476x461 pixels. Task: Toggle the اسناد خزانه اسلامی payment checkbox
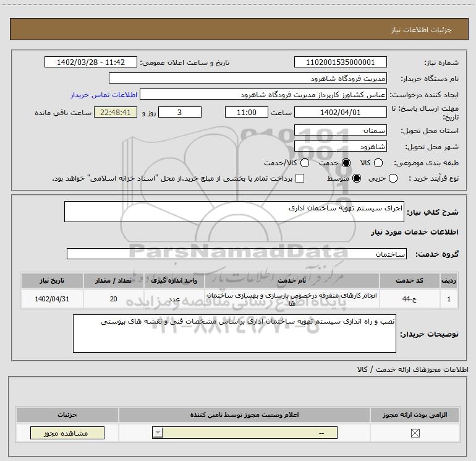click(x=300, y=178)
